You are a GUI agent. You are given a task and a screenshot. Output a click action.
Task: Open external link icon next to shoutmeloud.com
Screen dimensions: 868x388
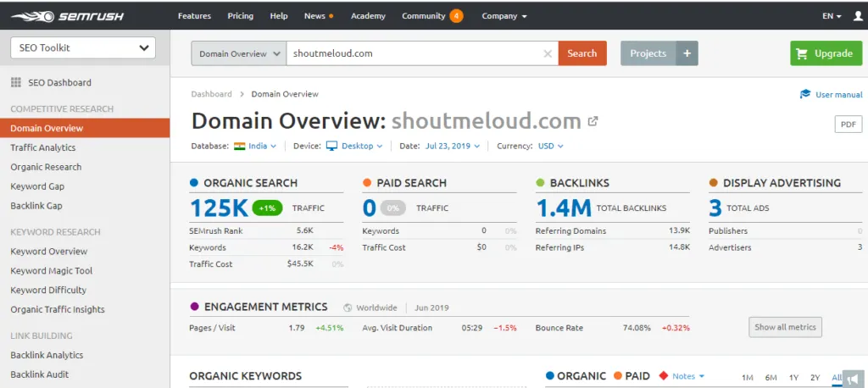point(593,120)
